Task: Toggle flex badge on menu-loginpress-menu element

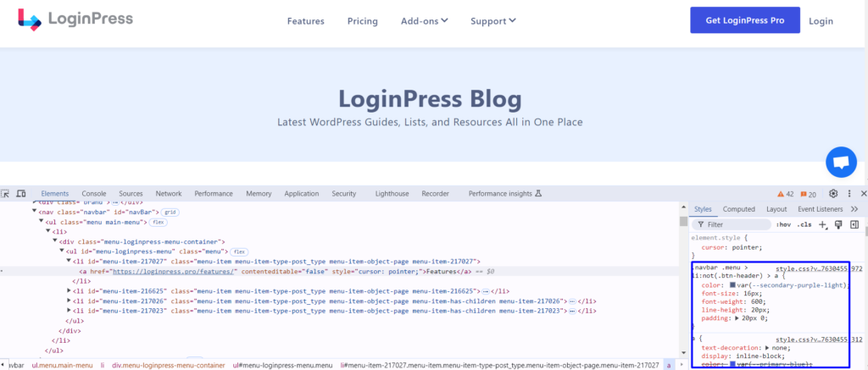Action: click(238, 251)
